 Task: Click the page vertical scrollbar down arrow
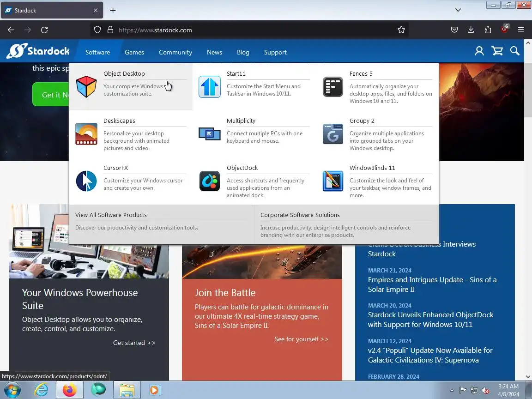pyautogui.click(x=528, y=377)
